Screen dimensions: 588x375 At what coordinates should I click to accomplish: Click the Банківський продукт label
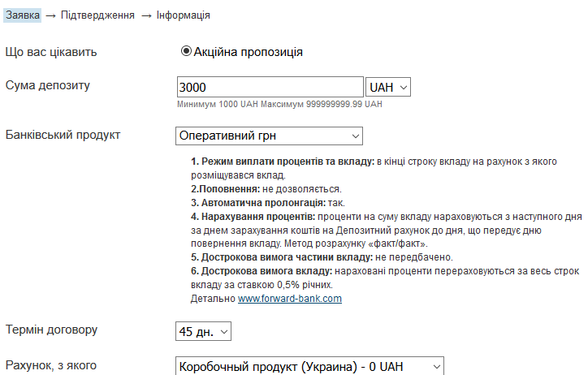[63, 135]
